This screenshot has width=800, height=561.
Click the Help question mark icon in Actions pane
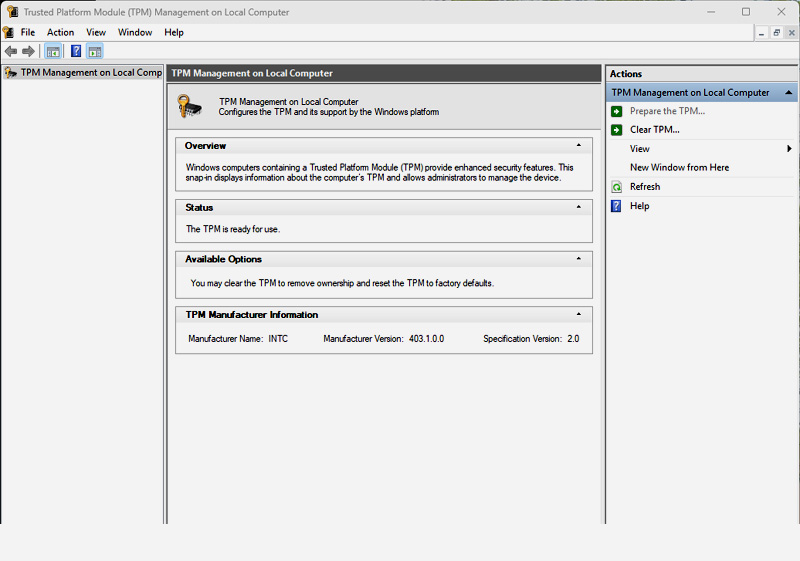click(616, 206)
